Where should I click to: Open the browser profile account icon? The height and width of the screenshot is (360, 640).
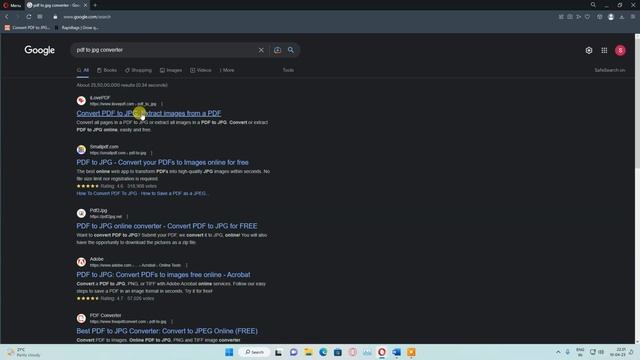tap(611, 17)
